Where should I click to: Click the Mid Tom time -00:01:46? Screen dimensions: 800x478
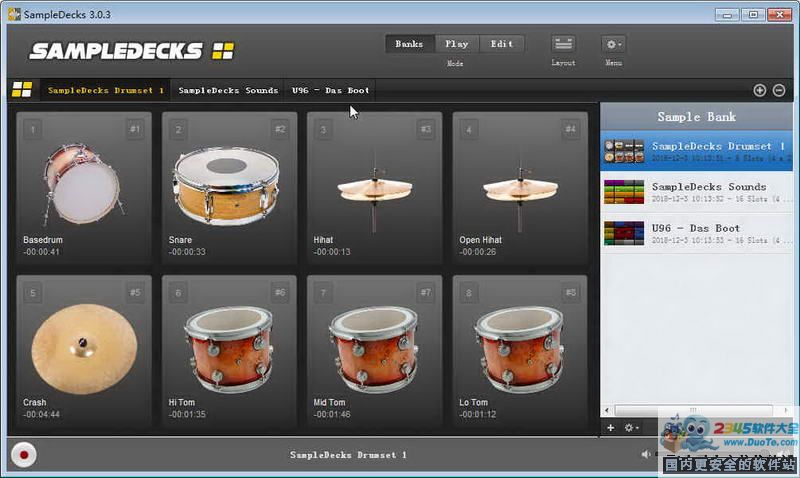(332, 414)
